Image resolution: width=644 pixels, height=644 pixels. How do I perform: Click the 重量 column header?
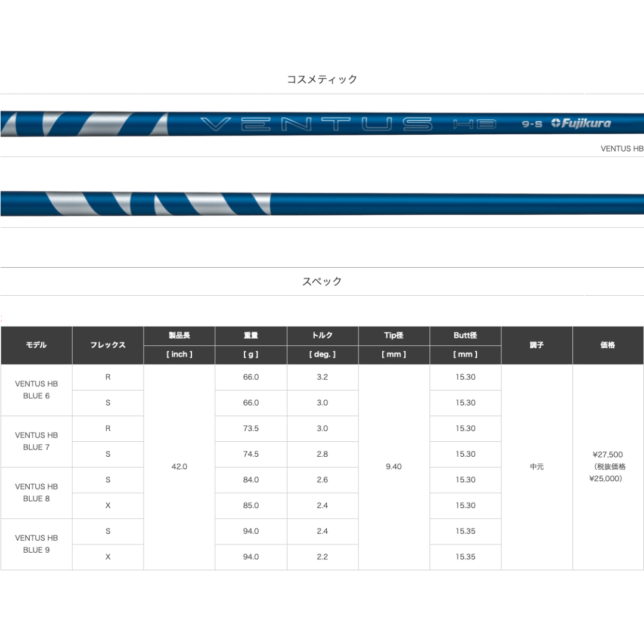click(250, 335)
